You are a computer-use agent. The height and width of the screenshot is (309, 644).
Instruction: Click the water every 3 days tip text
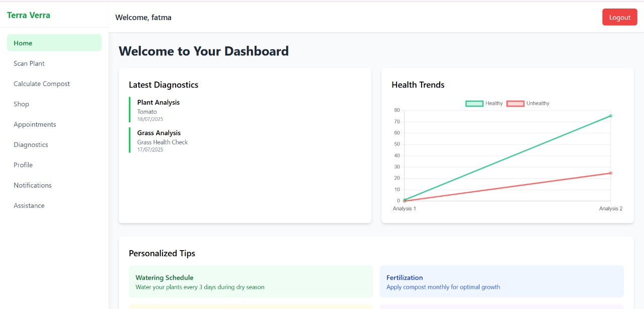[x=200, y=287]
